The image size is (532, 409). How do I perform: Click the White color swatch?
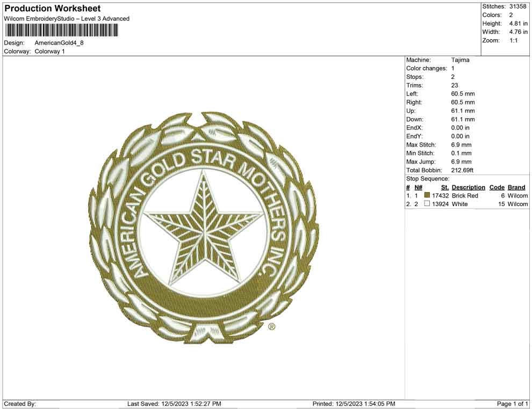click(427, 203)
